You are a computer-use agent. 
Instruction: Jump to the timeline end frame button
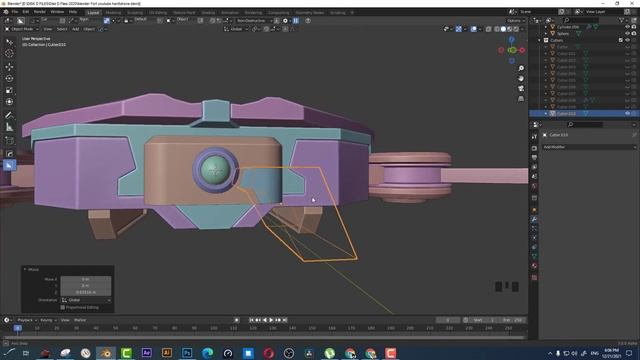285,320
